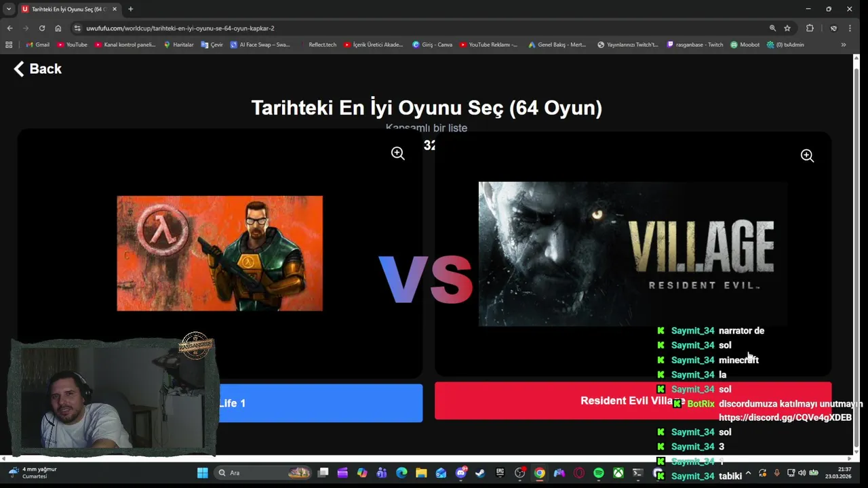Navigate back with the browser back arrow
Image resolution: width=868 pixels, height=488 pixels.
click(x=9, y=28)
